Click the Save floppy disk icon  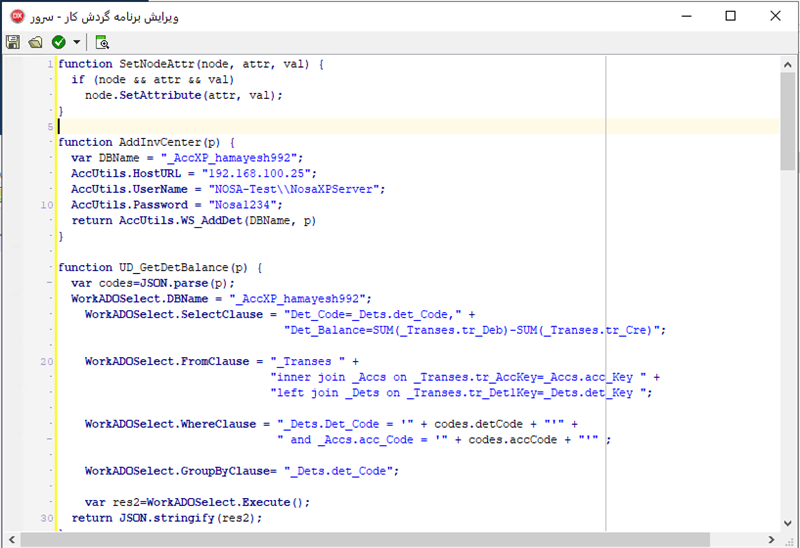pos(13,42)
